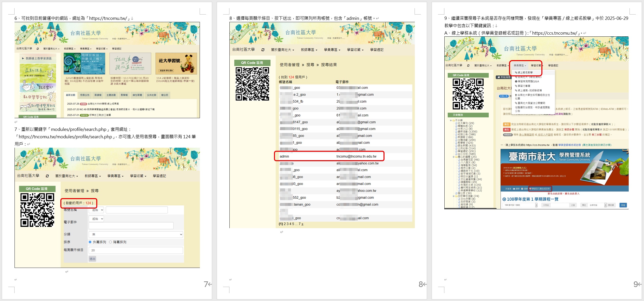Screen dimensions: 644x301
Task: Click refresh icon in page 7 homepage navbar
Action: coord(38,49)
